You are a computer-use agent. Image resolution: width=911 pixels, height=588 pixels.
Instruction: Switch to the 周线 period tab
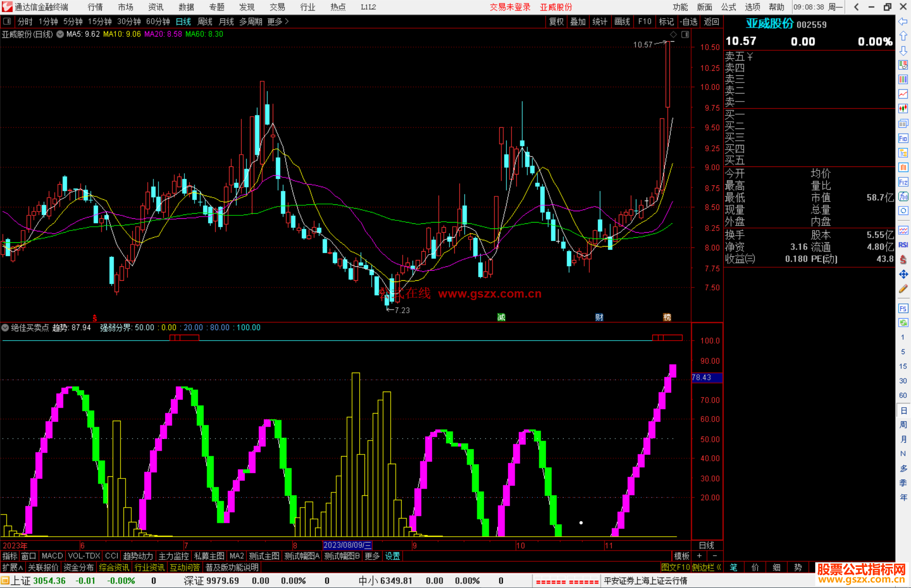click(x=205, y=21)
